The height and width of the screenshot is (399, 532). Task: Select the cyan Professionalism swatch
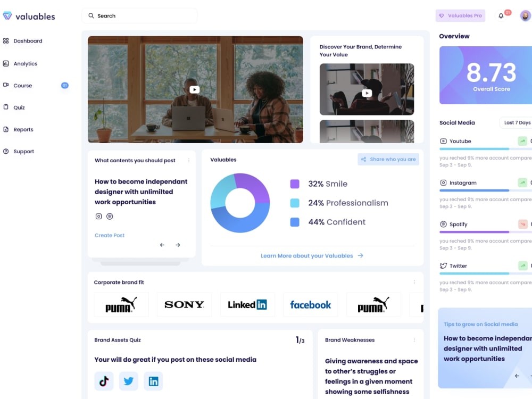295,203
